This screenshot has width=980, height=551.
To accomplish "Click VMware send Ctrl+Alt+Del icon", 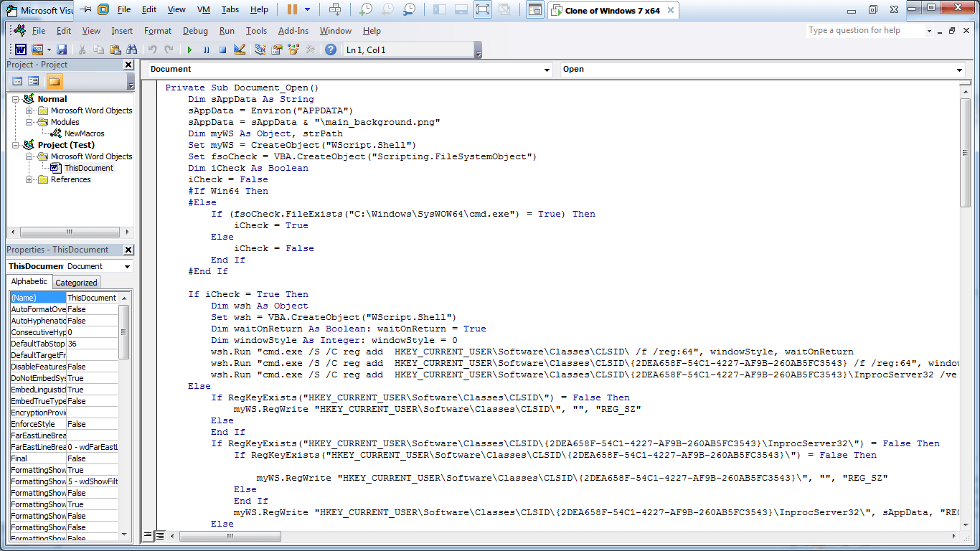I will coord(335,9).
